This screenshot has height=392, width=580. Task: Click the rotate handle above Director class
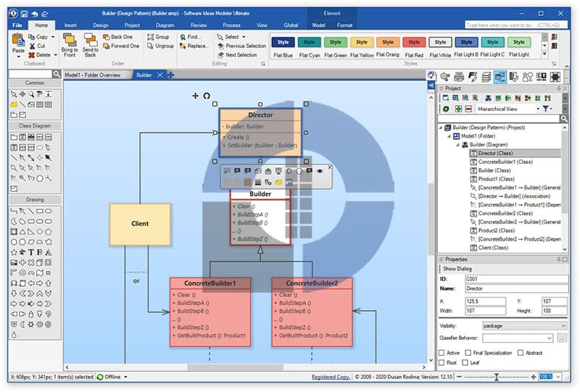[207, 96]
